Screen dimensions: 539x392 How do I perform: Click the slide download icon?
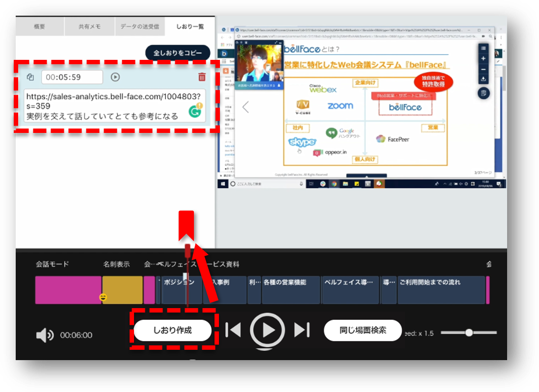click(x=483, y=79)
